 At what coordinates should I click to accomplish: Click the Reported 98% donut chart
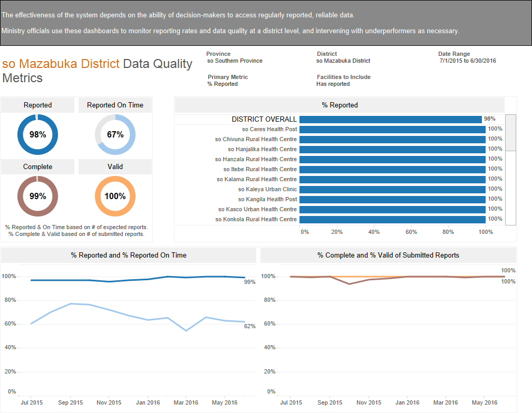click(x=37, y=135)
